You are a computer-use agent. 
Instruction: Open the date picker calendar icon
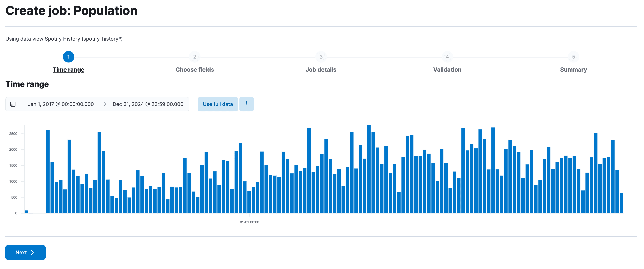point(13,104)
